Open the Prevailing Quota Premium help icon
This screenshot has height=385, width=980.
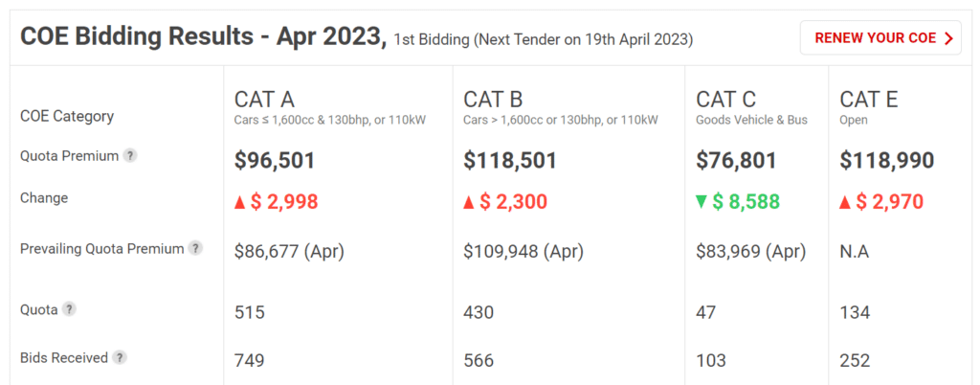coord(195,248)
